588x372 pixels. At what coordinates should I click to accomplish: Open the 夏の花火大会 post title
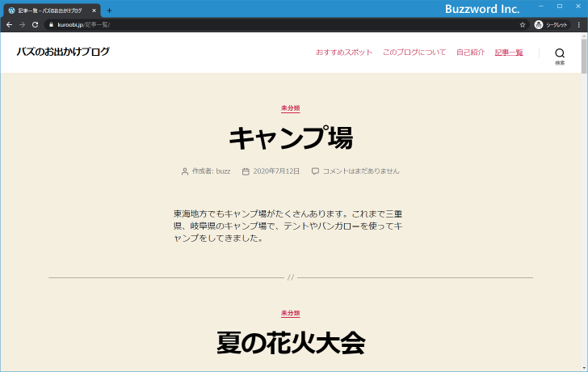click(291, 343)
